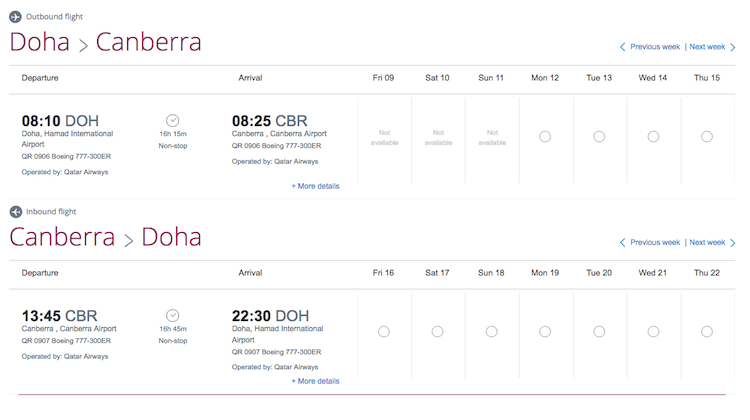Select outbound flight on Tue 13
The image size is (750, 420).
tap(599, 137)
